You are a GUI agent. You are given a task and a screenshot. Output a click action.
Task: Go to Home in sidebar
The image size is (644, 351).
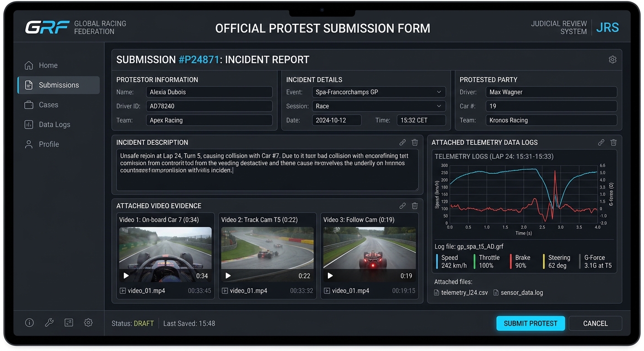(58, 65)
